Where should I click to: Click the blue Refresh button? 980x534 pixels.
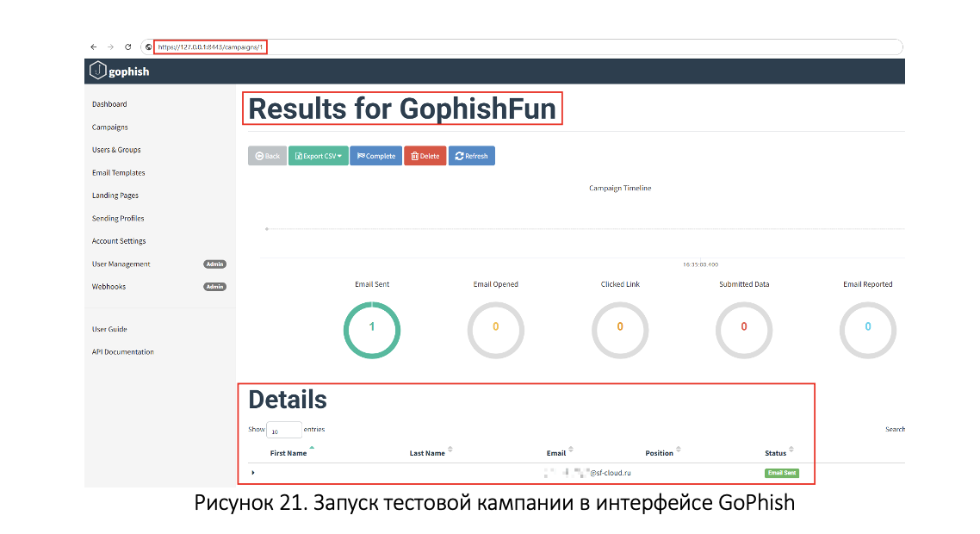tap(471, 156)
